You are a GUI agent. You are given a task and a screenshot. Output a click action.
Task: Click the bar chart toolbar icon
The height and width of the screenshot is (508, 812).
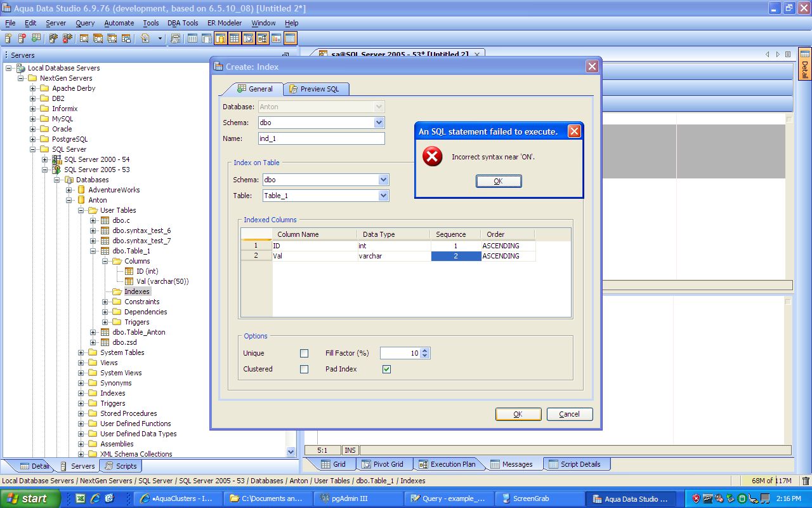(x=276, y=39)
